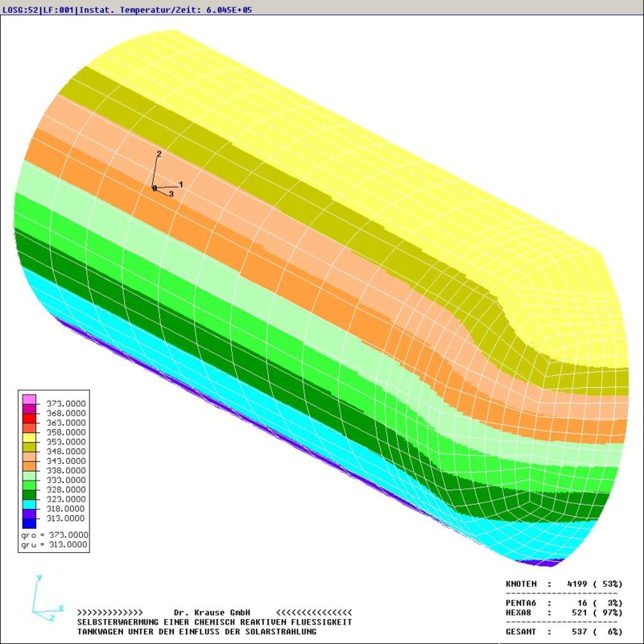Pick the olive legend swatch
Image resolution: width=644 pixels, height=644 pixels.
click(x=29, y=447)
